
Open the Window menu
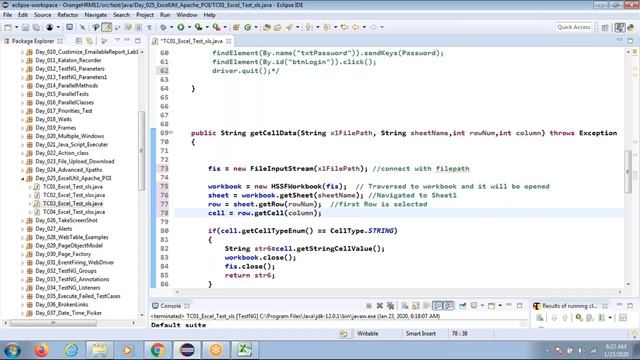(x=187, y=15)
